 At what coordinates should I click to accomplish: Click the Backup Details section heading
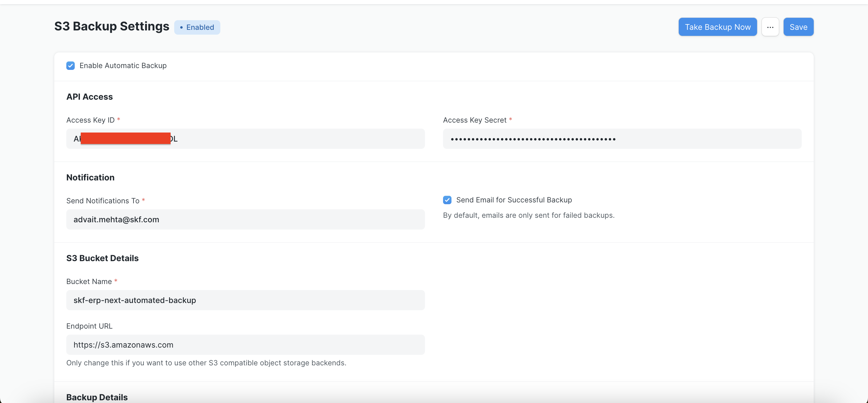(97, 397)
